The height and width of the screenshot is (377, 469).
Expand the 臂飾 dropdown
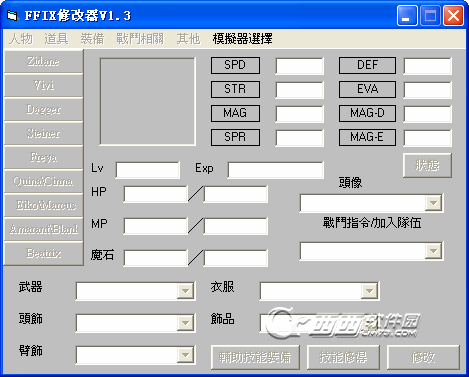(185, 355)
